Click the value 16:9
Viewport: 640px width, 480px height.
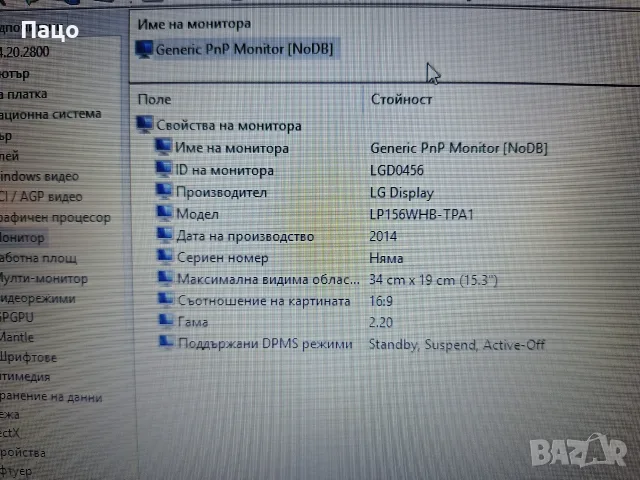pyautogui.click(x=381, y=301)
